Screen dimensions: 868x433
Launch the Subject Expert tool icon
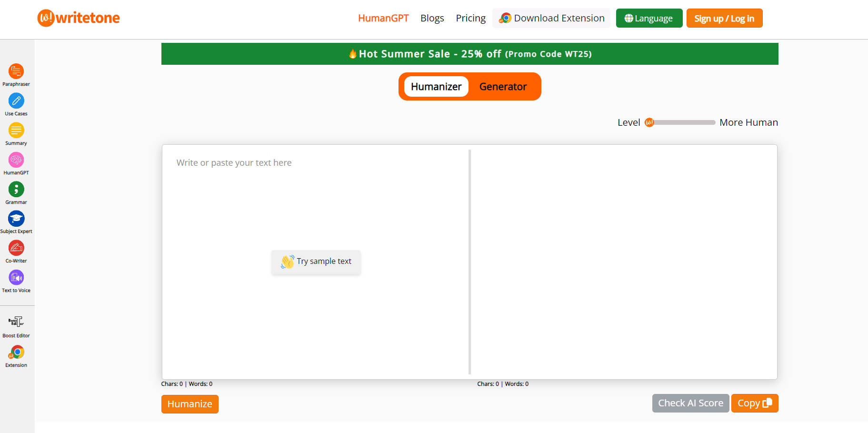click(x=16, y=219)
